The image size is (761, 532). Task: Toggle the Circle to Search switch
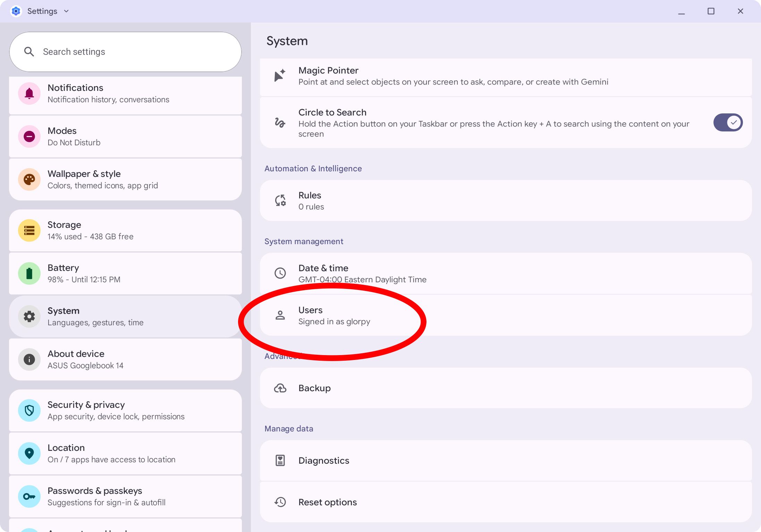click(728, 122)
